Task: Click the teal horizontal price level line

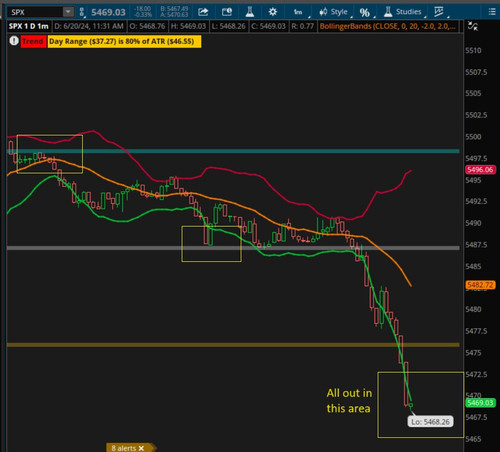Action: (233, 151)
